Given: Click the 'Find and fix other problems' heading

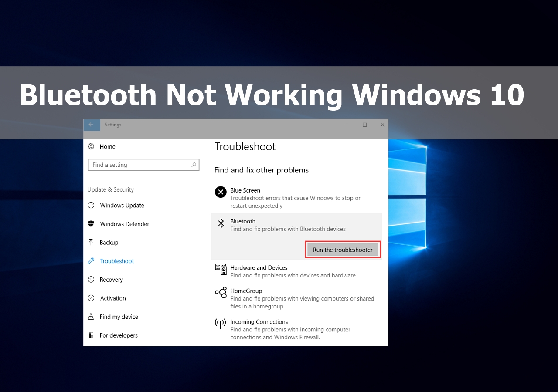Looking at the screenshot, I should pos(262,170).
